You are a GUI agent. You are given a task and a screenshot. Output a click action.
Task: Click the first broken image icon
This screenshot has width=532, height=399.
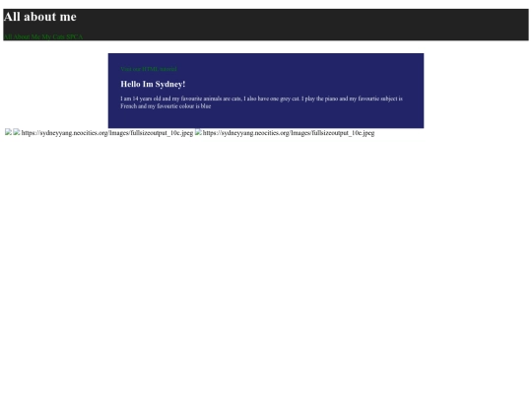[x=9, y=132]
